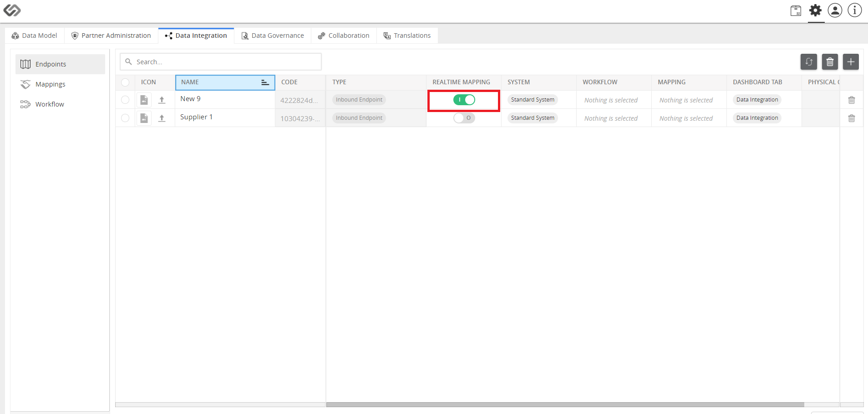Click the file icon for Supplier 1
Screen dimensions: 868x414
(144, 118)
